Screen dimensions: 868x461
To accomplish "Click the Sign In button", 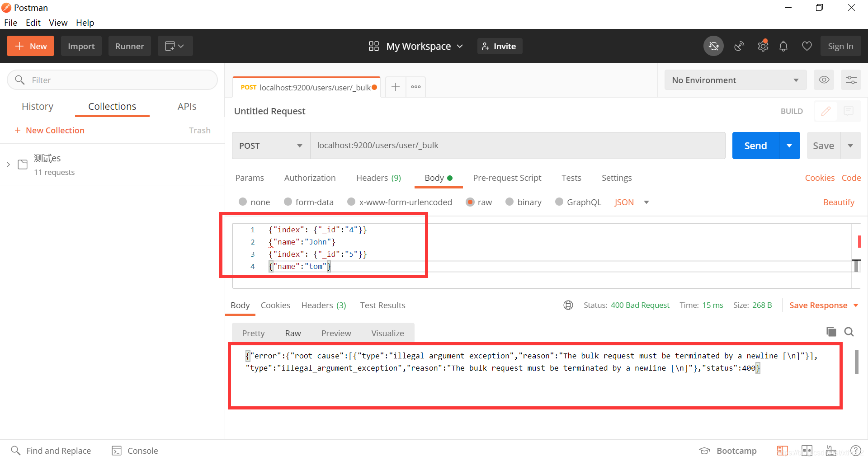I will pos(840,46).
